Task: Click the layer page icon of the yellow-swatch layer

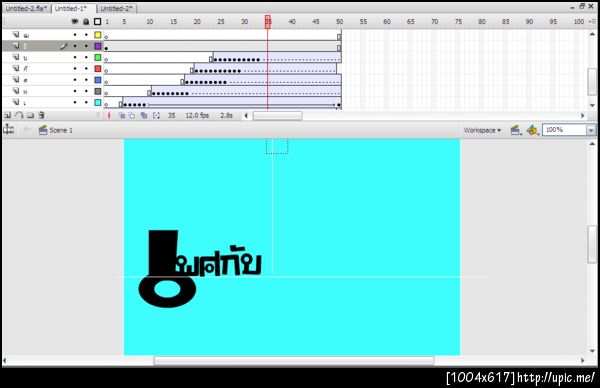Action: point(16,34)
